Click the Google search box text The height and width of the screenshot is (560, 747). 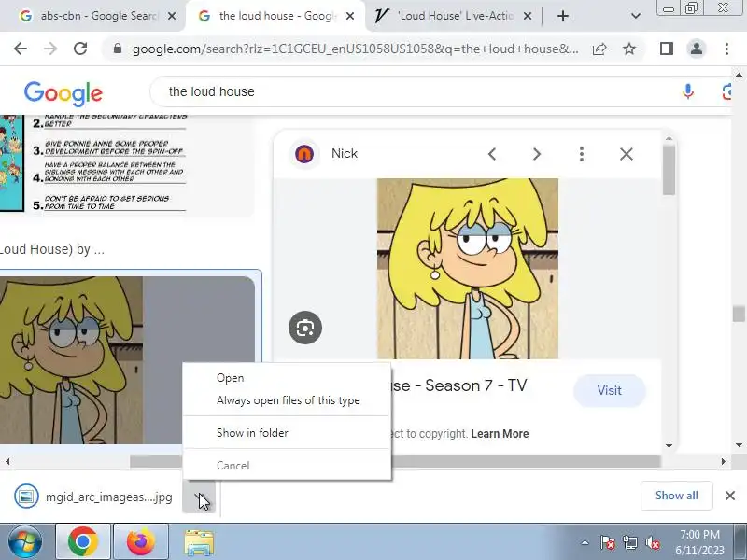tap(212, 91)
